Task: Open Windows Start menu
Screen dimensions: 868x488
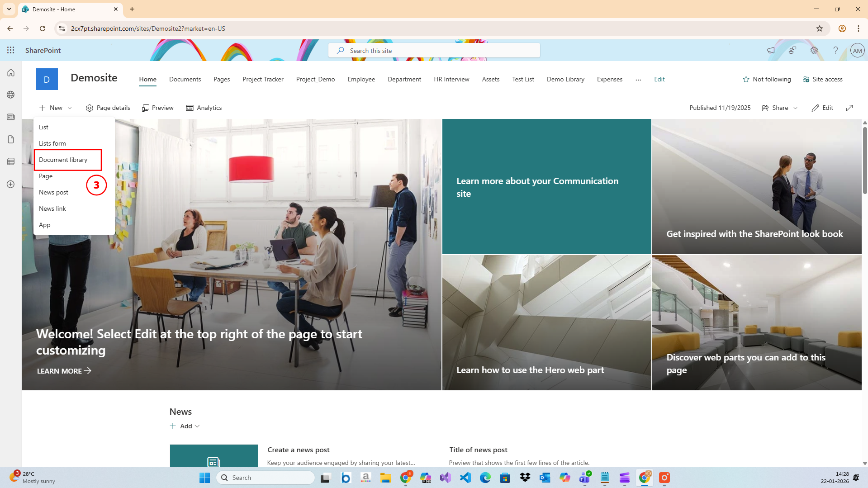Action: click(x=204, y=478)
